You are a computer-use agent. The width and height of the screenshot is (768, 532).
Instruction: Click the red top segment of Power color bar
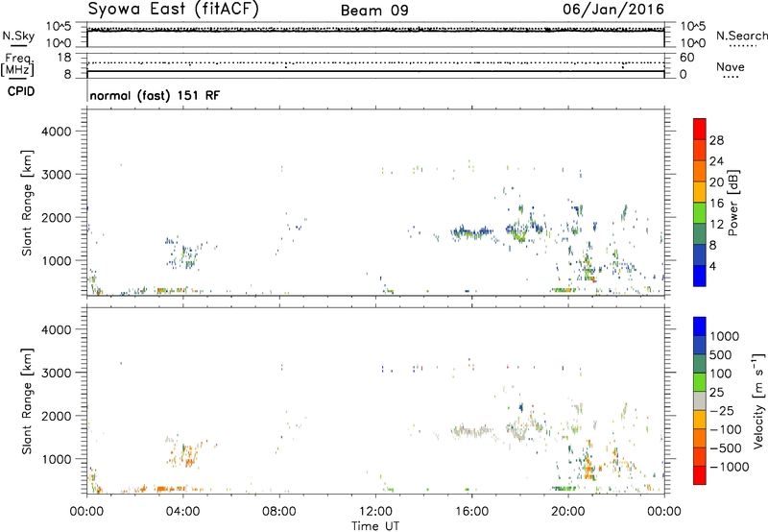[700, 129]
